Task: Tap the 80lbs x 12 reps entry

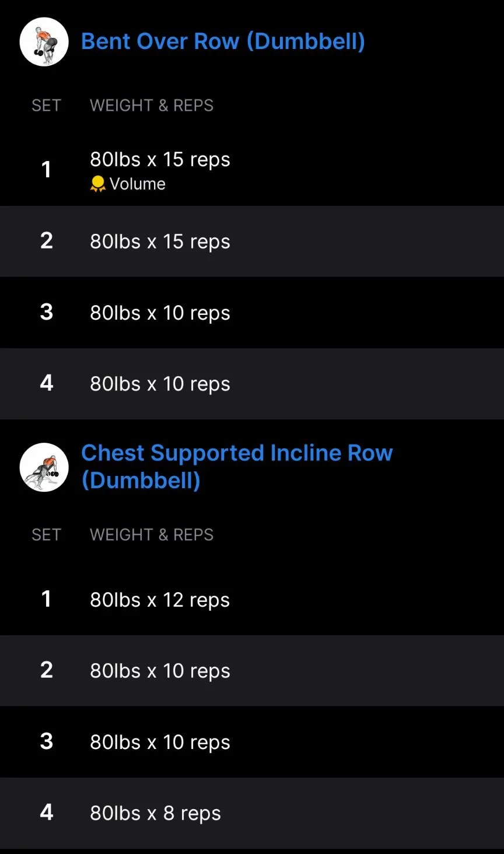Action: click(160, 600)
